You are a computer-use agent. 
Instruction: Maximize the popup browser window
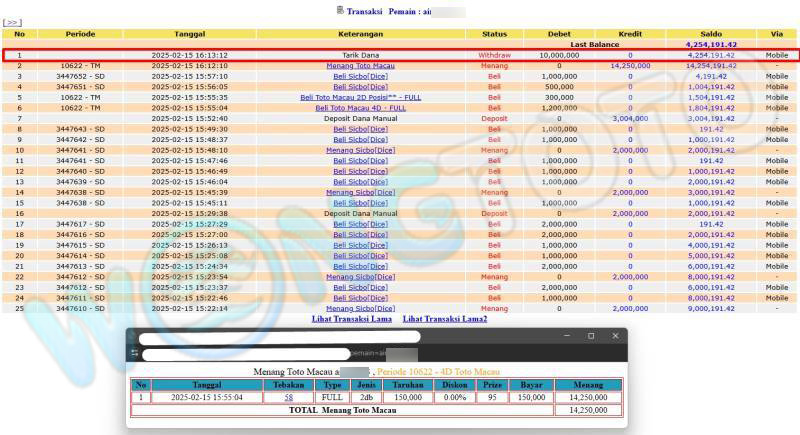coord(589,337)
